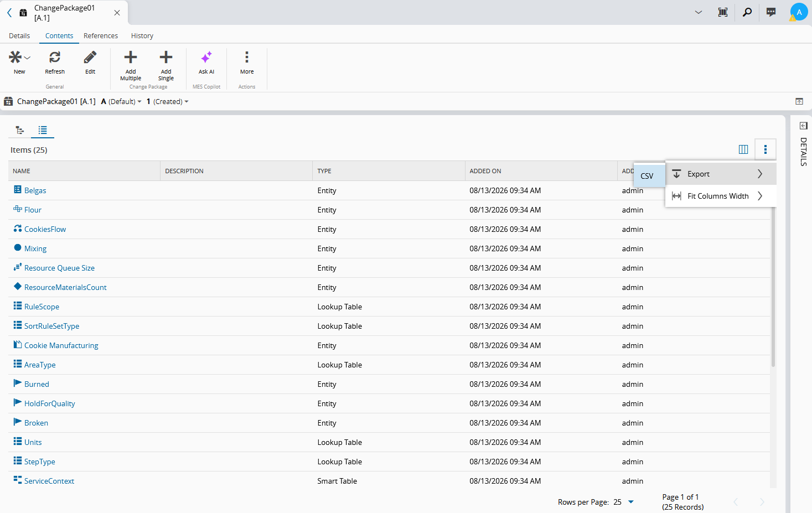Screen dimensions: 812x513
Task: Sort by the NAME column header
Action: pyautogui.click(x=84, y=171)
